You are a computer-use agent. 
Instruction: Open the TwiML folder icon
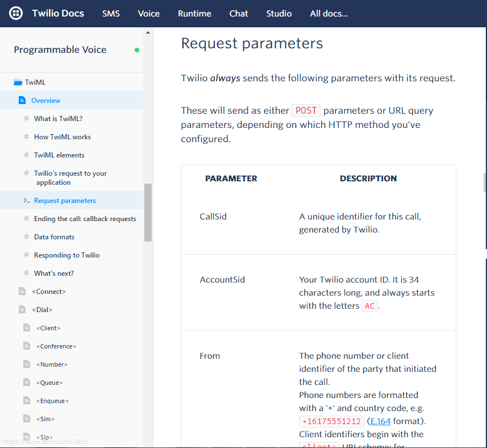[18, 82]
